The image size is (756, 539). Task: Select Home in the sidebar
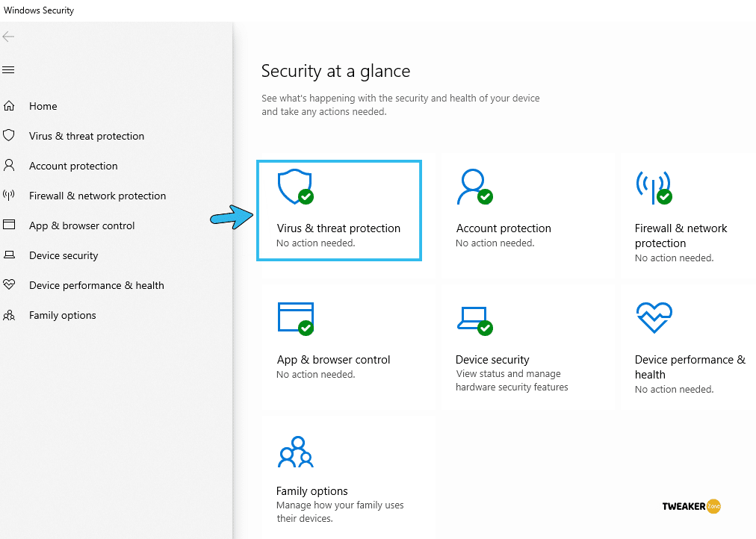click(43, 106)
